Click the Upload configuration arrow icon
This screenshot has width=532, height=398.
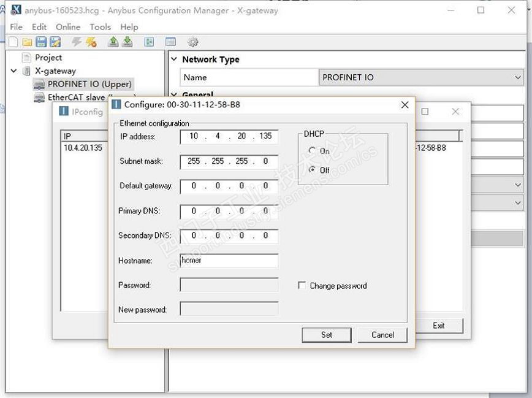(x=113, y=42)
